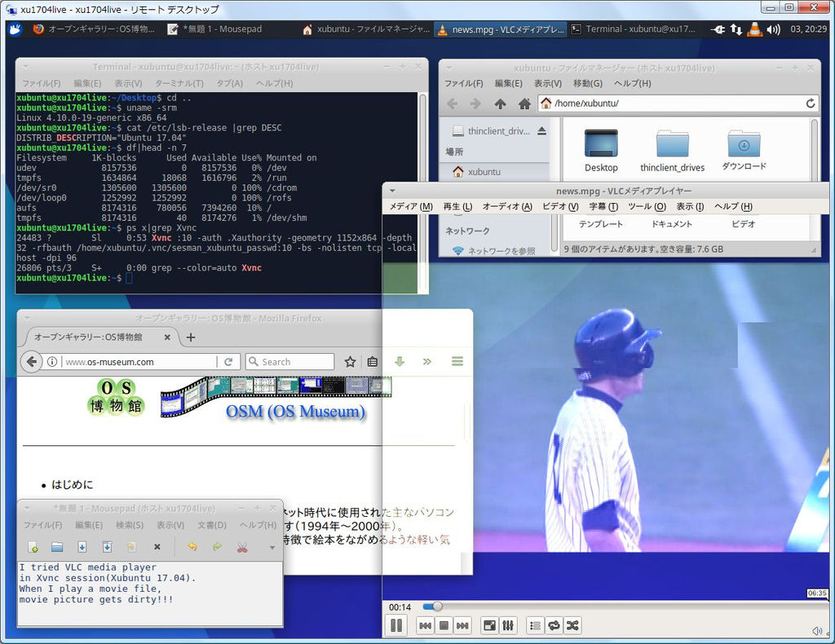Click Mousepad cut scissors icon

(x=242, y=547)
